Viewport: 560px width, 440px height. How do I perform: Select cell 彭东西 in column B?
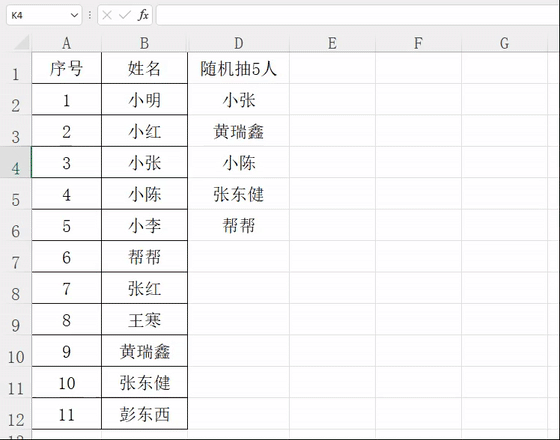pyautogui.click(x=144, y=414)
